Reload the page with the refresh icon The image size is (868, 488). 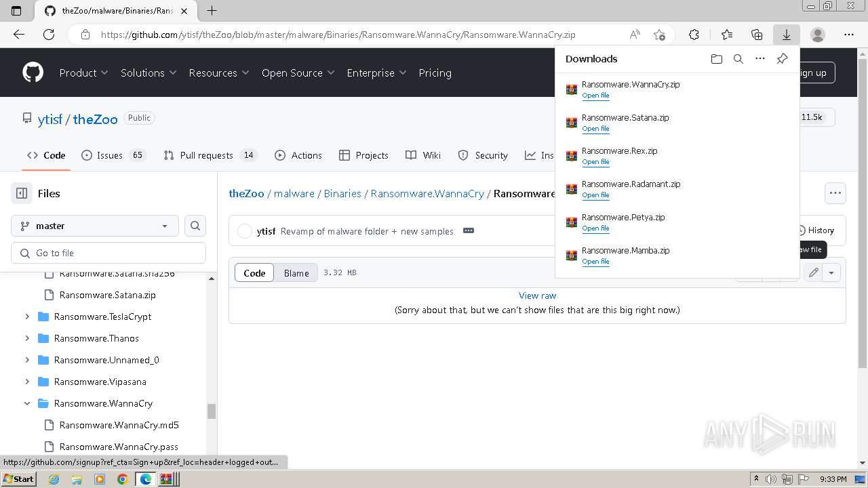[49, 35]
